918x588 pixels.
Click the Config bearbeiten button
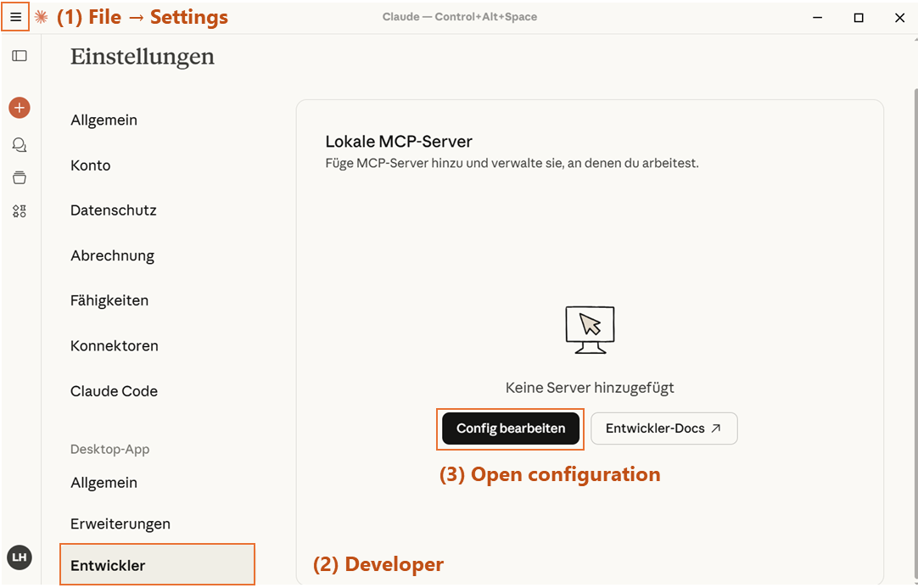tap(511, 428)
